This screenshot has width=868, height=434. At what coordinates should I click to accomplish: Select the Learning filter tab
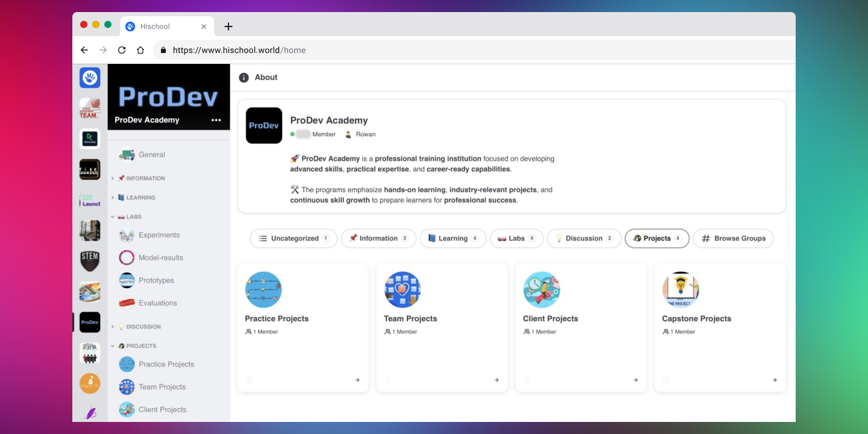(x=453, y=238)
